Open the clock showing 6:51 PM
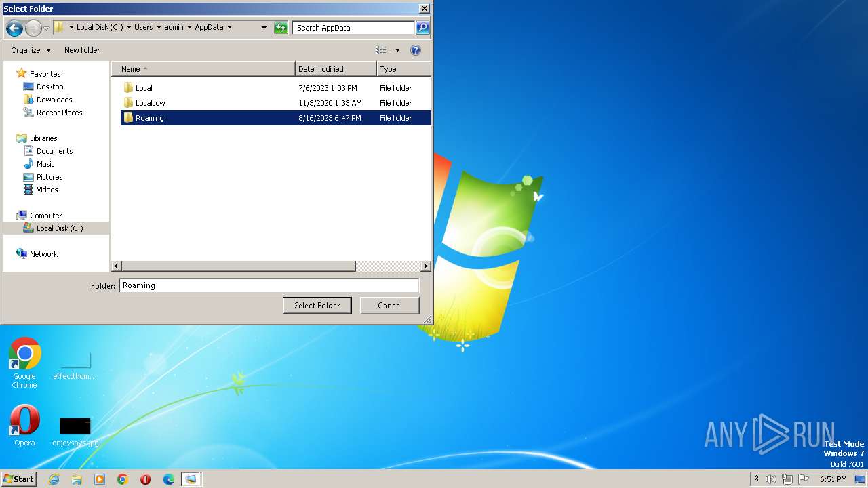The height and width of the screenshot is (488, 868). point(833,479)
